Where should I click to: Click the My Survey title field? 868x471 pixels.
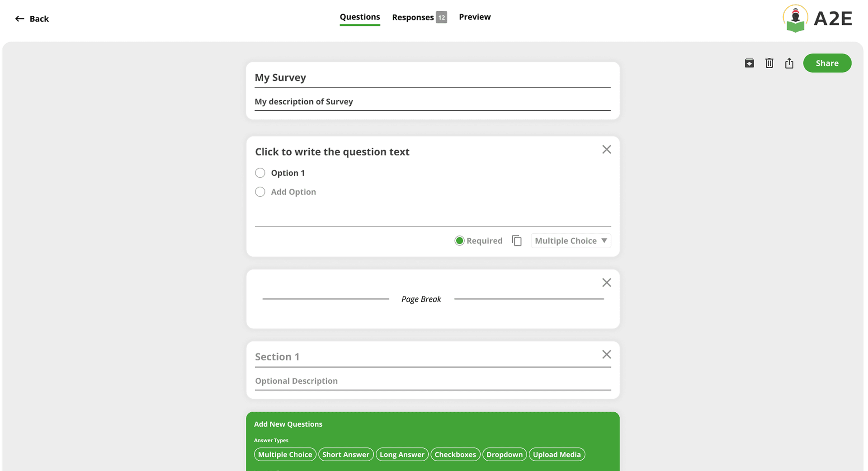point(432,78)
